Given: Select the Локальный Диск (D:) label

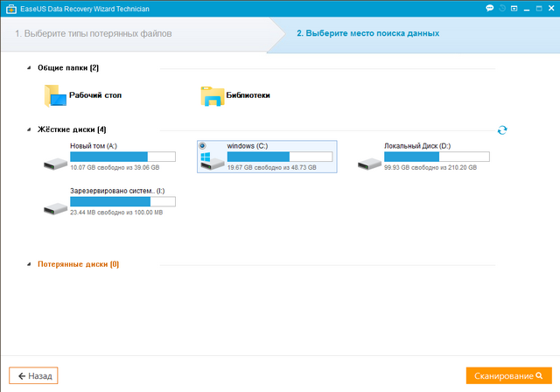Looking at the screenshot, I should pos(417,145).
